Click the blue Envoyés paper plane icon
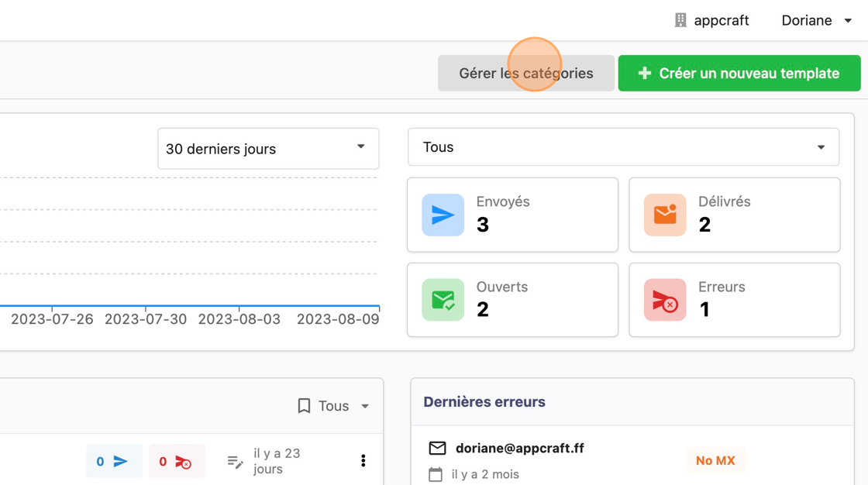Screen dimensions: 868x485 click(443, 215)
